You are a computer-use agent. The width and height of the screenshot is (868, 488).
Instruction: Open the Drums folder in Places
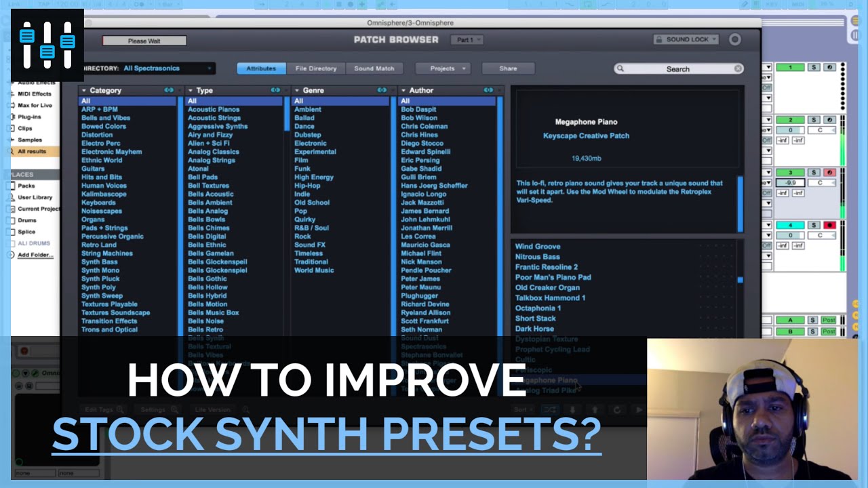(x=27, y=220)
